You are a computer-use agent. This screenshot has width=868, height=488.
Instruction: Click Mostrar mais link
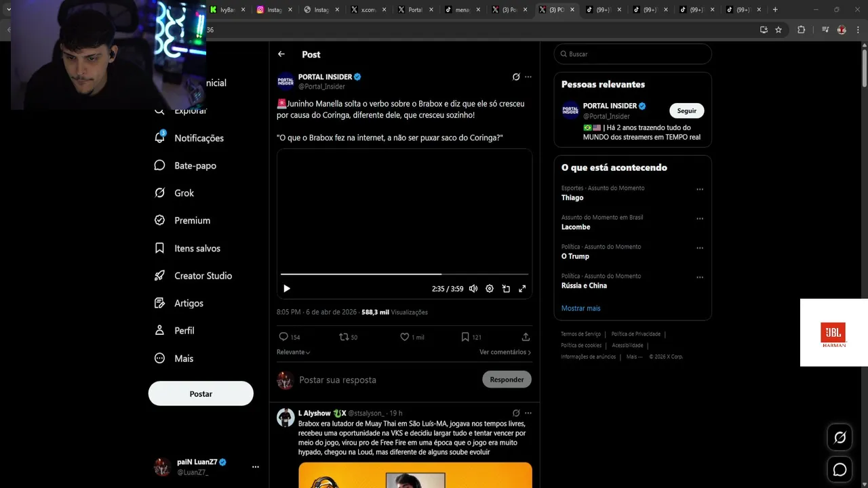pos(580,308)
